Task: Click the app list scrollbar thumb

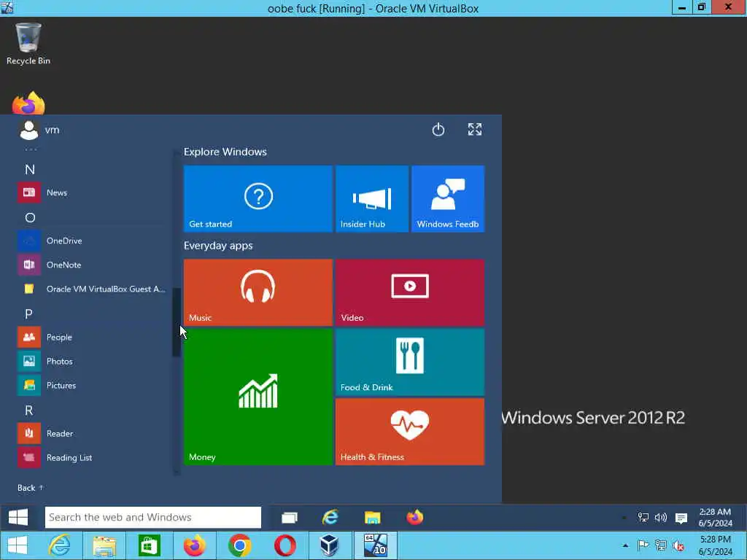Action: click(x=177, y=322)
